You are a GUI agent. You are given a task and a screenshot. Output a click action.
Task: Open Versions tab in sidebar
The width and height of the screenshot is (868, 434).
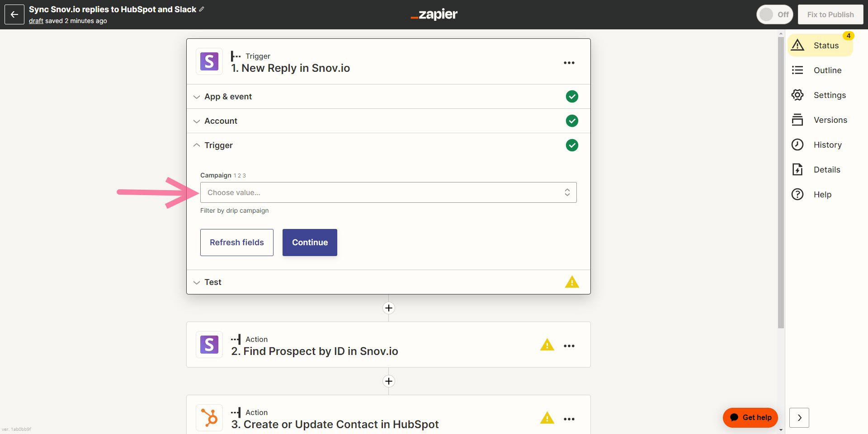coord(820,120)
